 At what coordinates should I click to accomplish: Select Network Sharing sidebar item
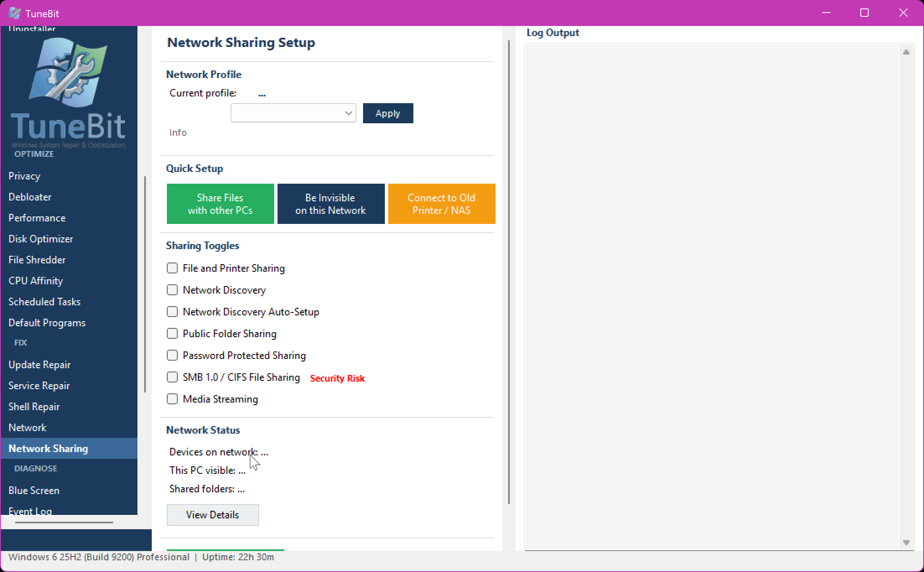(x=69, y=448)
